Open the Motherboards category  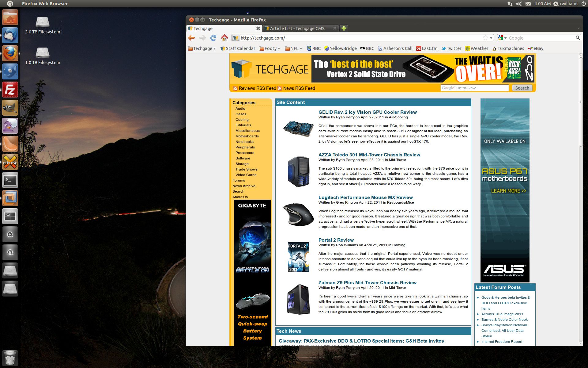coord(247,136)
